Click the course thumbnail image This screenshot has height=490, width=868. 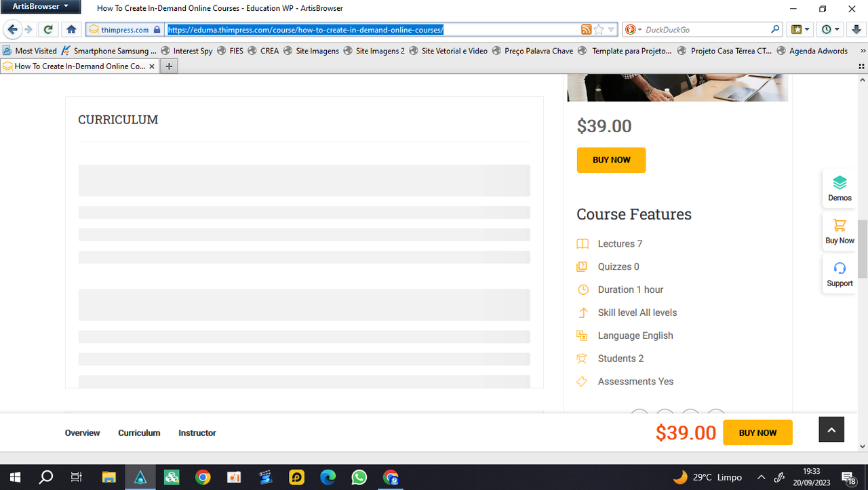point(677,87)
